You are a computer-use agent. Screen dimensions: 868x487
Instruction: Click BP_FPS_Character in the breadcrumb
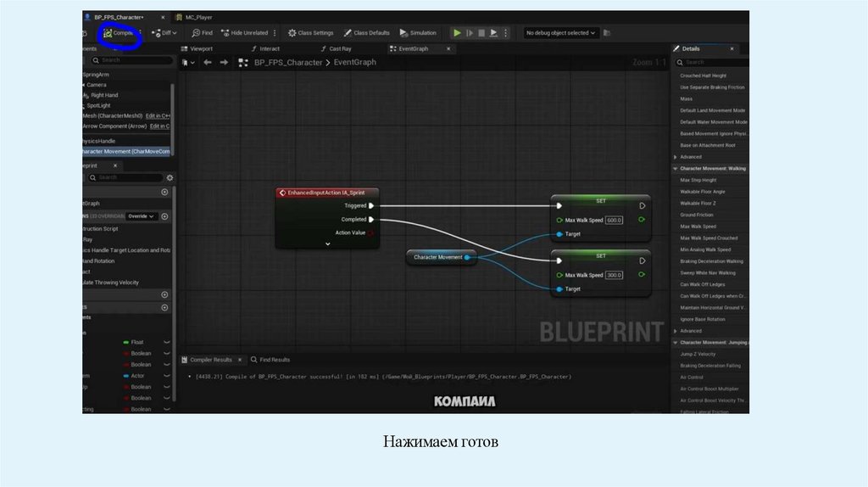pos(288,63)
